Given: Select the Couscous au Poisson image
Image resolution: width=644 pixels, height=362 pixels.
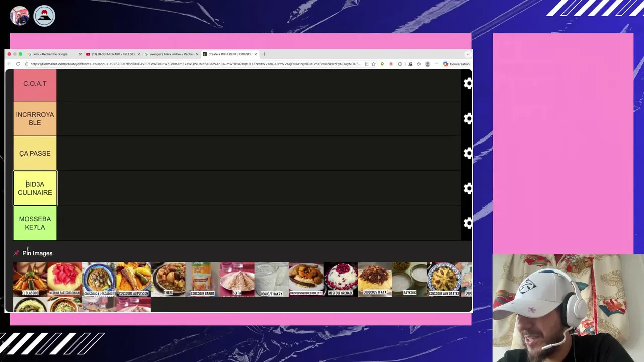Looking at the screenshot, I should [x=133, y=279].
